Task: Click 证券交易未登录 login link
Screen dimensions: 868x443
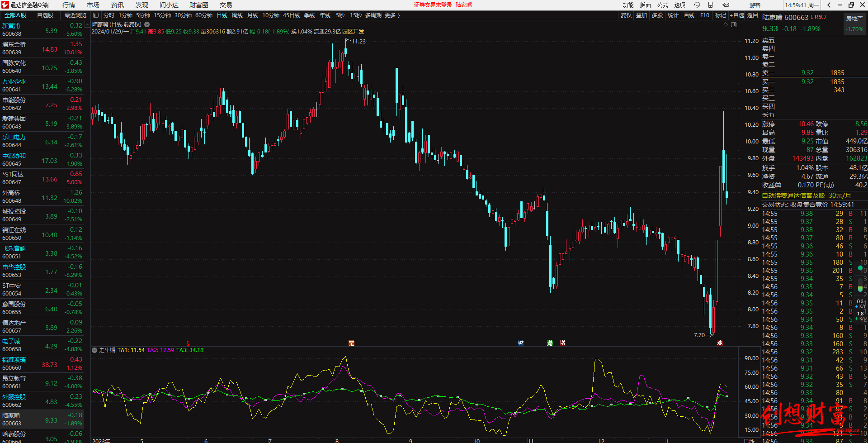Action: [x=433, y=5]
